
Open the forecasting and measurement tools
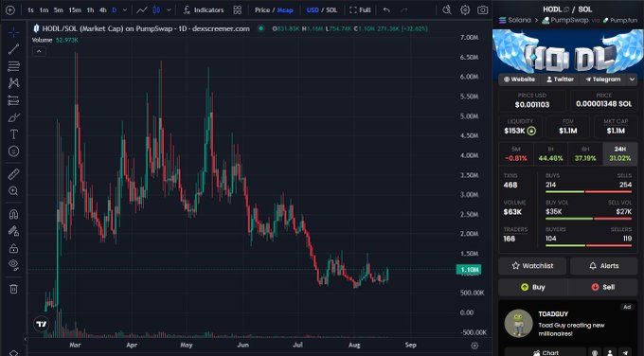tap(13, 100)
